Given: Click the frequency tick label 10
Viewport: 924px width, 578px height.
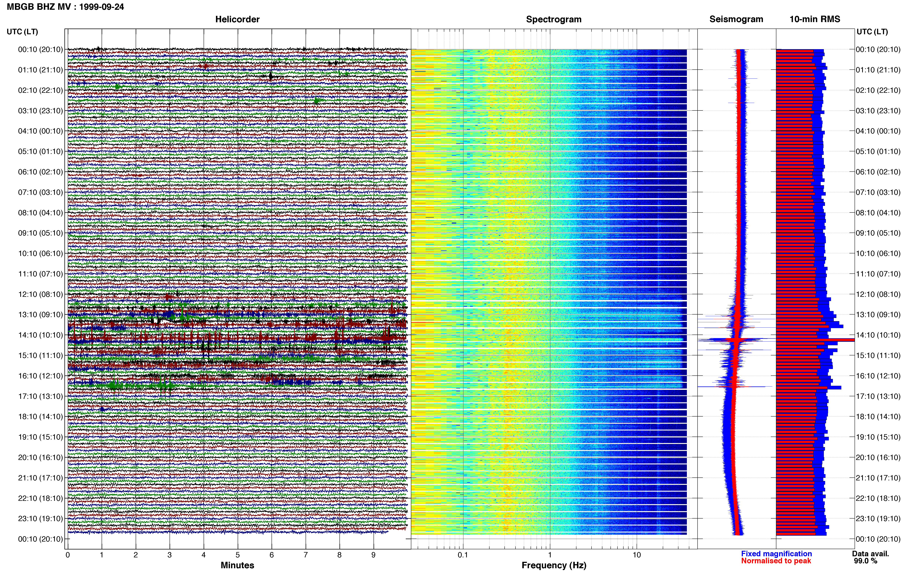Looking at the screenshot, I should pos(637,555).
